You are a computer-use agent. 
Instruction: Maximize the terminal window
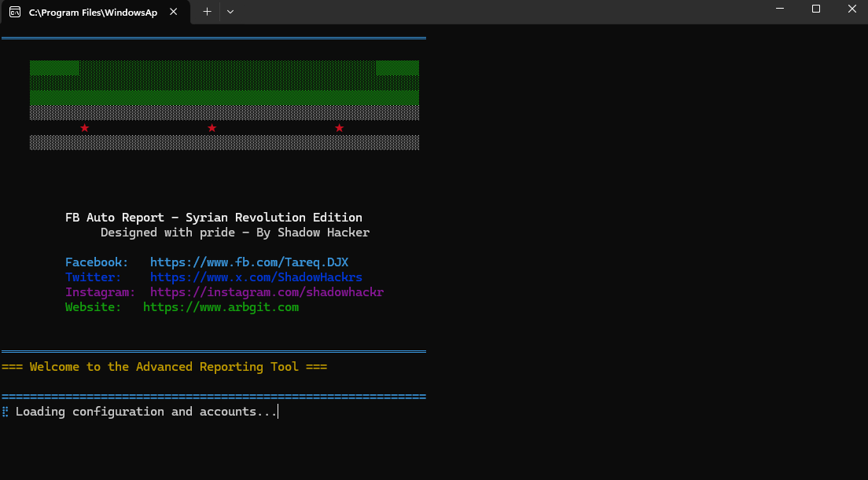tap(816, 9)
